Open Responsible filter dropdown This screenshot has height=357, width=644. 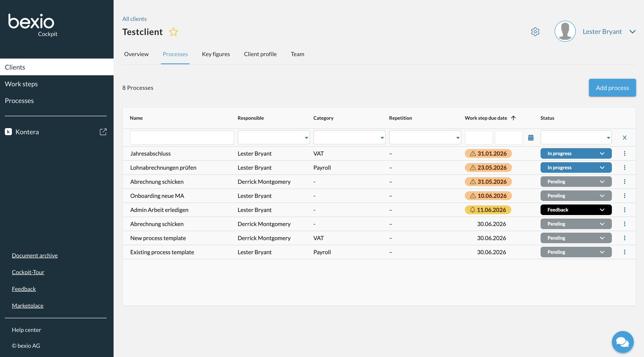274,138
